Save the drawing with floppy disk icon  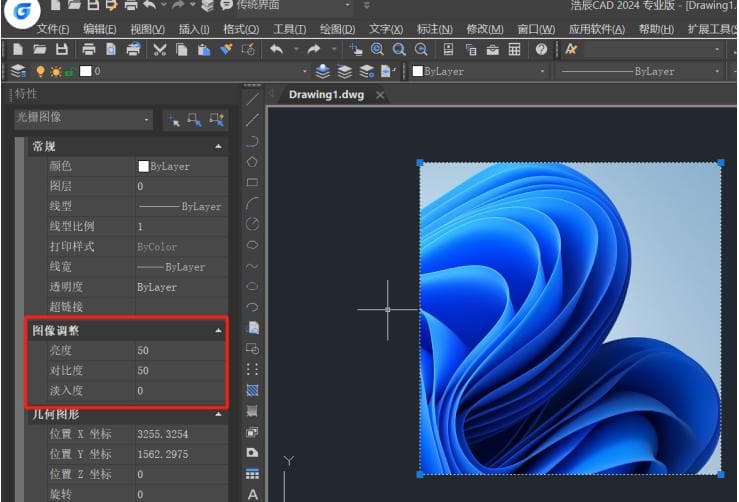[x=62, y=49]
